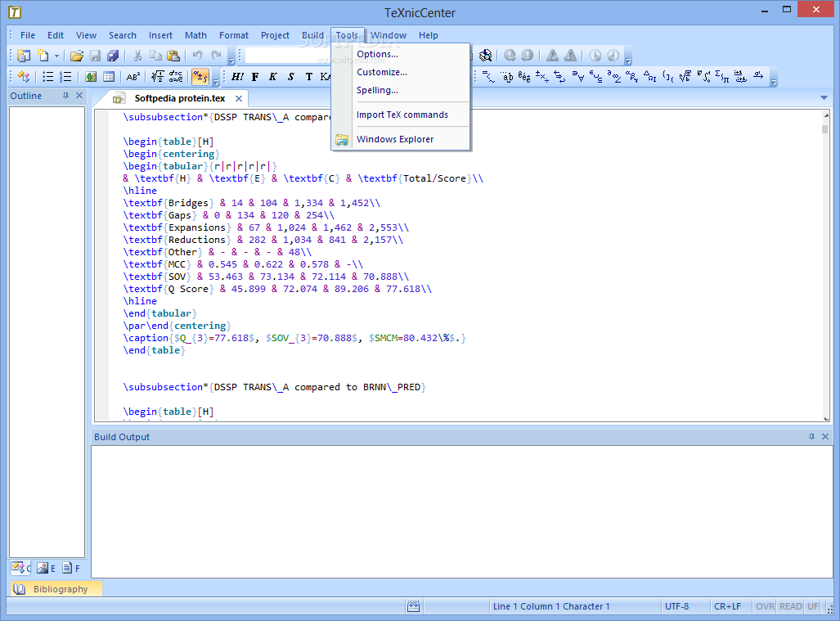Click the New Project icon

(24, 55)
